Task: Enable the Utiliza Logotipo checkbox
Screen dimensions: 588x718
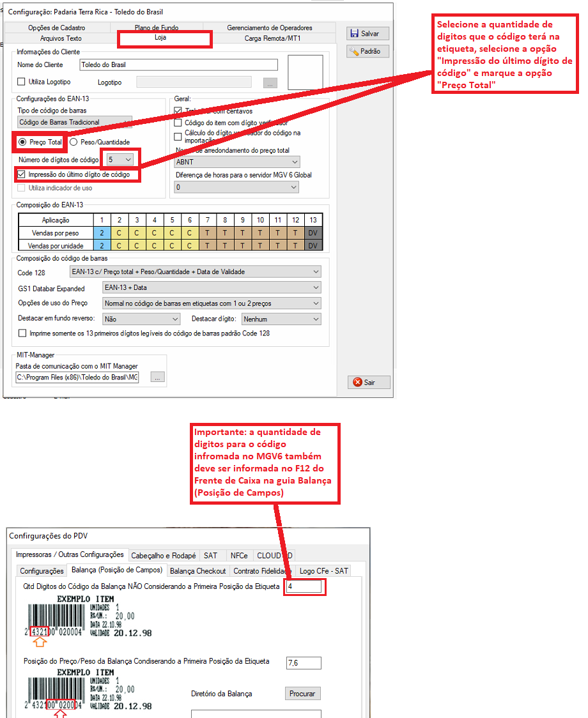Action: tap(22, 82)
